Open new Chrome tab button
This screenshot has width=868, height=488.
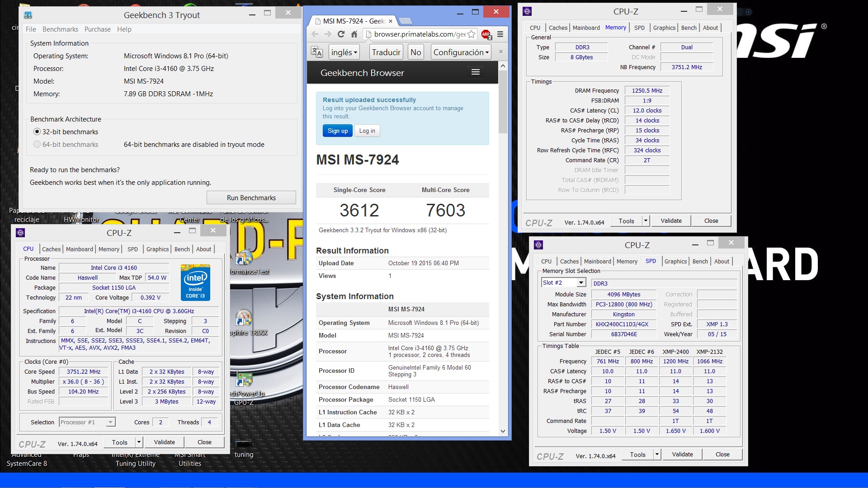tap(406, 21)
